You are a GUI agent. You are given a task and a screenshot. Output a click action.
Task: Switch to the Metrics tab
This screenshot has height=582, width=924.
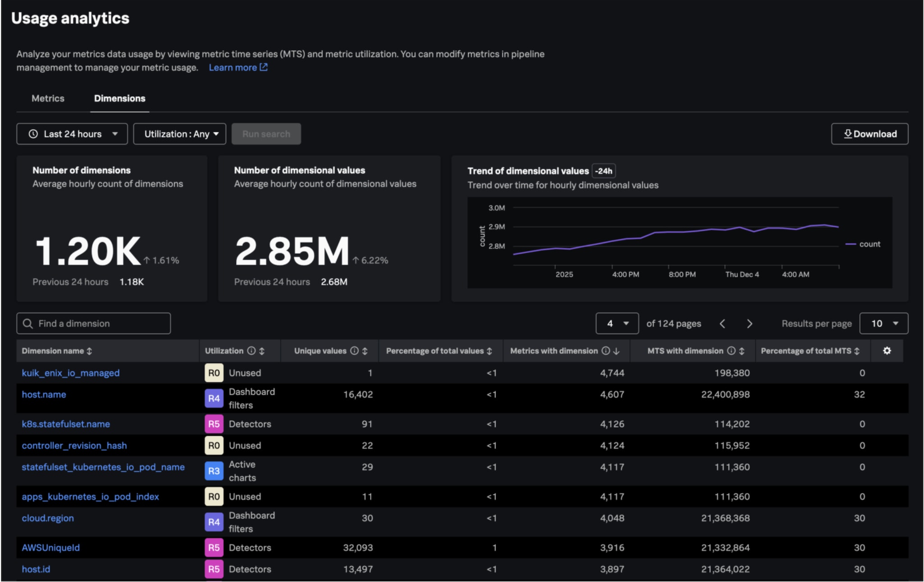(48, 98)
